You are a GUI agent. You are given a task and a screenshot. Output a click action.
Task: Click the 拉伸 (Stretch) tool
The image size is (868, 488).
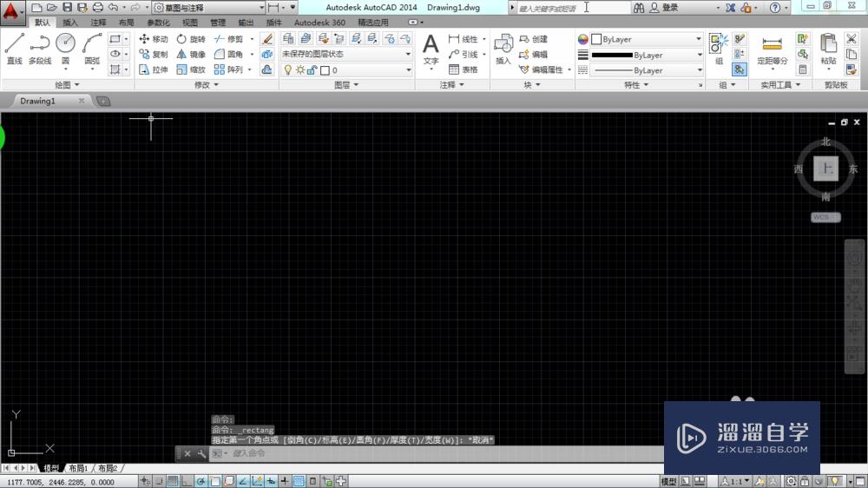point(154,69)
